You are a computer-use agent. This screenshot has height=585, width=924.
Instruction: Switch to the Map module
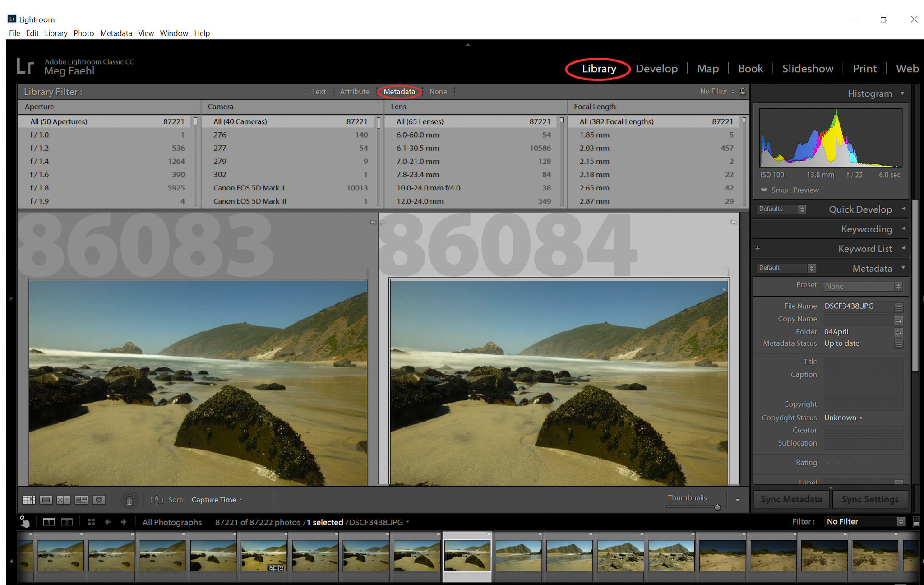point(708,69)
